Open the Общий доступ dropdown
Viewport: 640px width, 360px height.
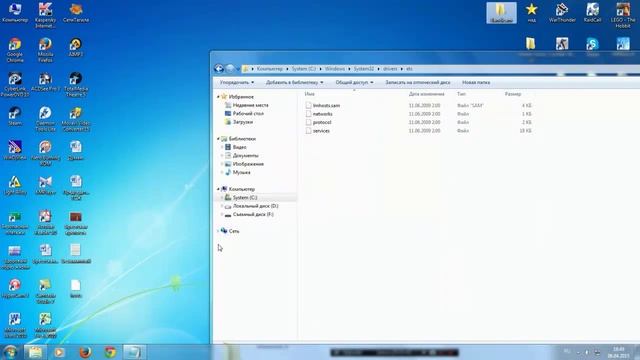[354, 82]
